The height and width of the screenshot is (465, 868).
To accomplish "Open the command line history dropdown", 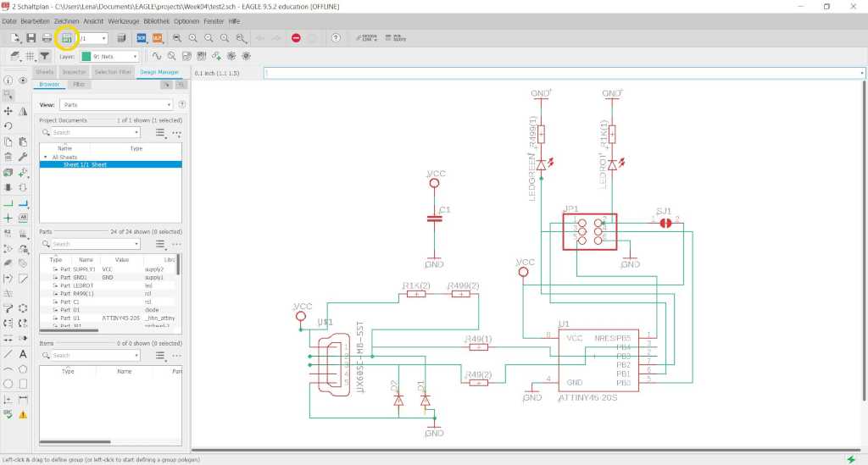I will click(x=861, y=73).
